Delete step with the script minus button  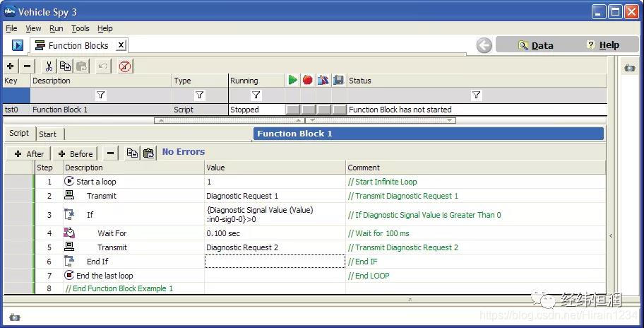[x=110, y=153]
